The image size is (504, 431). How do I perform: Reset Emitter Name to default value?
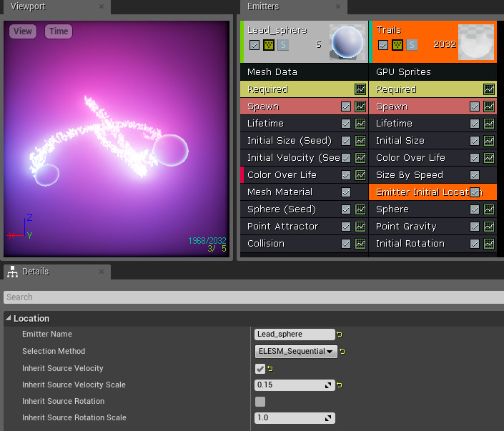[x=340, y=335]
